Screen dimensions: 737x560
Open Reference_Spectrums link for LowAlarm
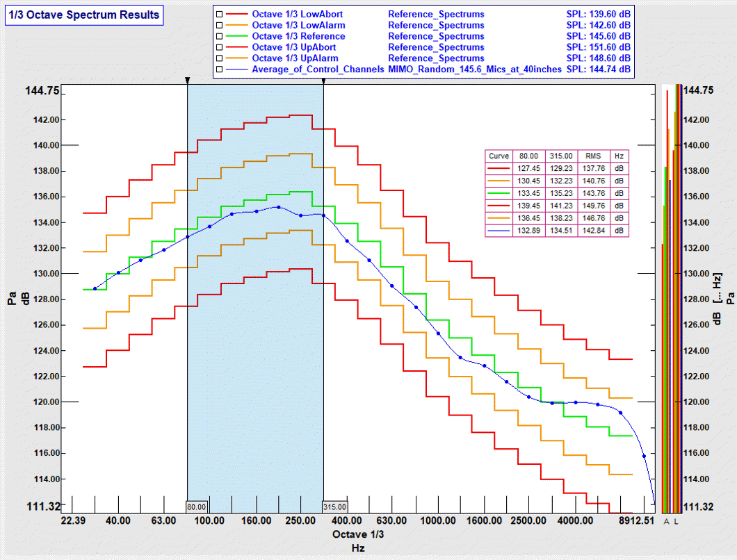click(436, 25)
